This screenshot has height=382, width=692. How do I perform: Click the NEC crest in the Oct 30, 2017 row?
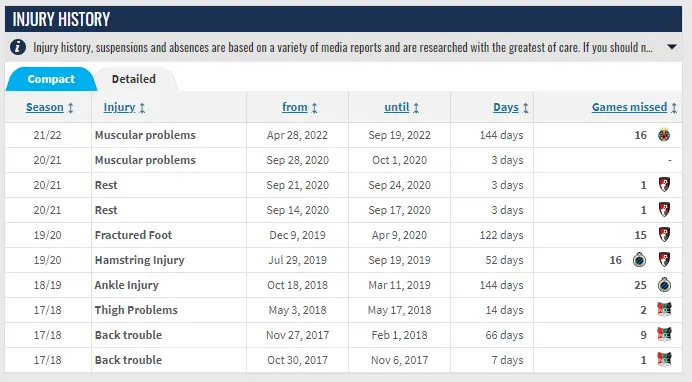[x=664, y=360]
